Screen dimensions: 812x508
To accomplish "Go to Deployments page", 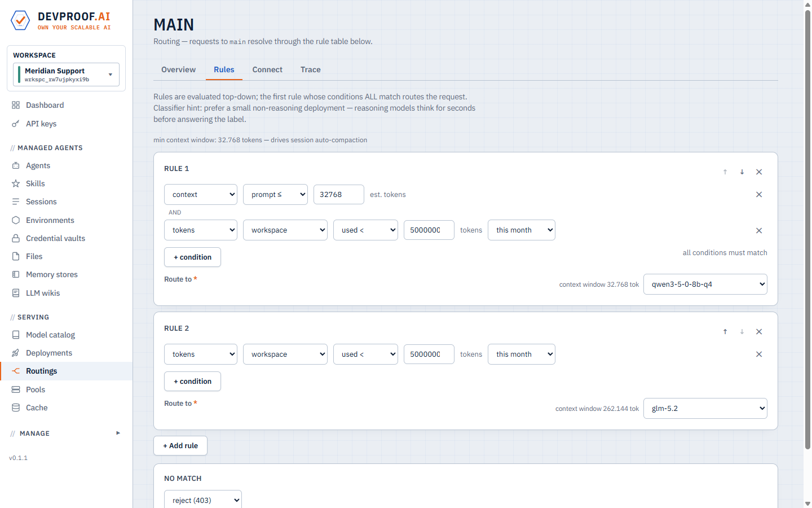I will (66, 353).
